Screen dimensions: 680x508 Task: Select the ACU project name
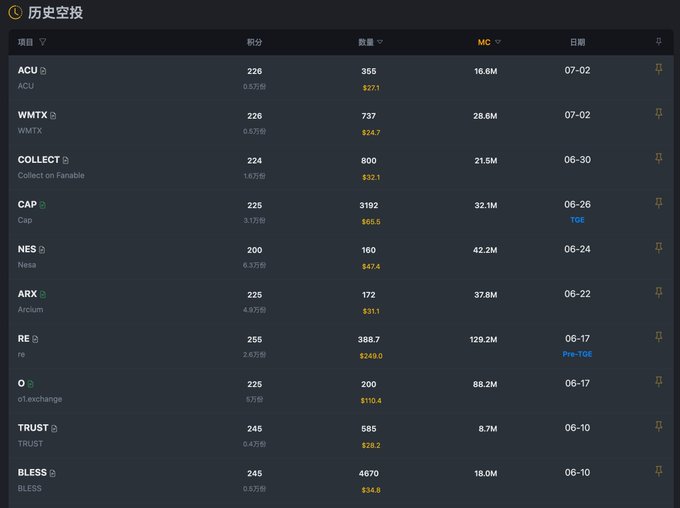[x=27, y=70]
